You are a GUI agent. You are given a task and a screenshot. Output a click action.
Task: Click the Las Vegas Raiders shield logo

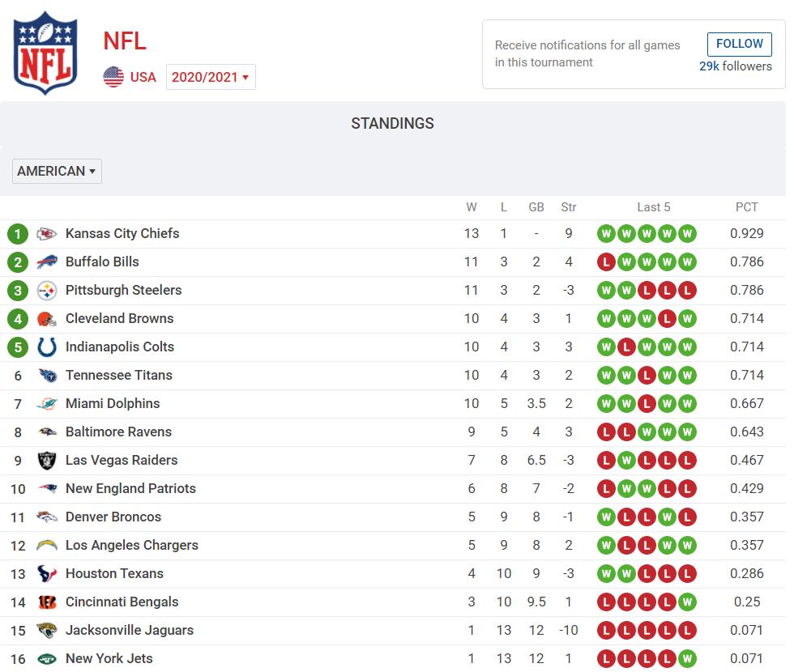47,461
